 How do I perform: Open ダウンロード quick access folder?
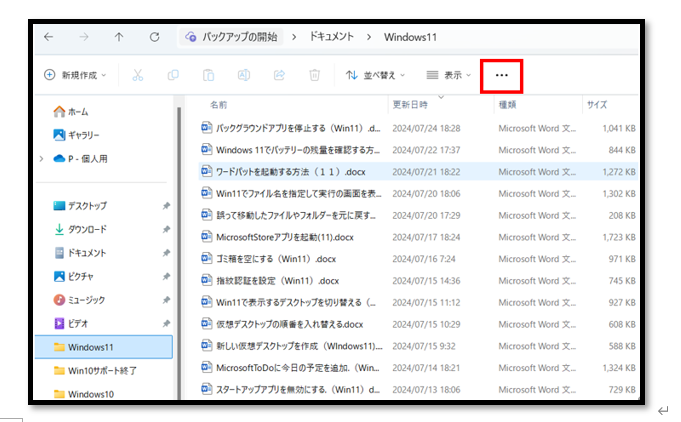80,229
